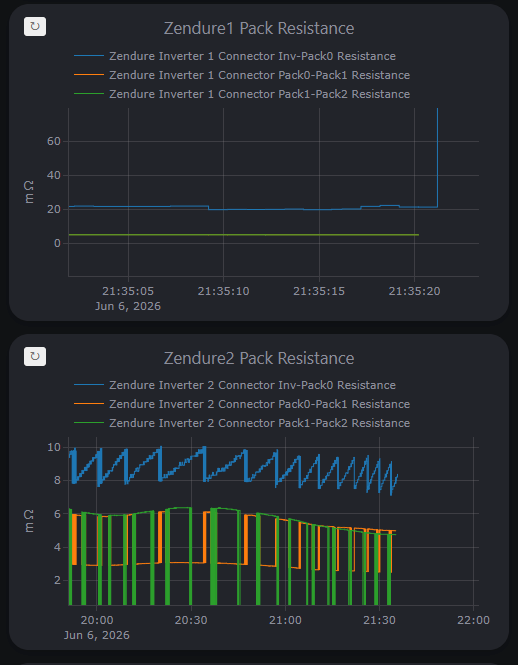Click the 21:35:10 x-axis label
518x665 pixels.
coord(223,291)
